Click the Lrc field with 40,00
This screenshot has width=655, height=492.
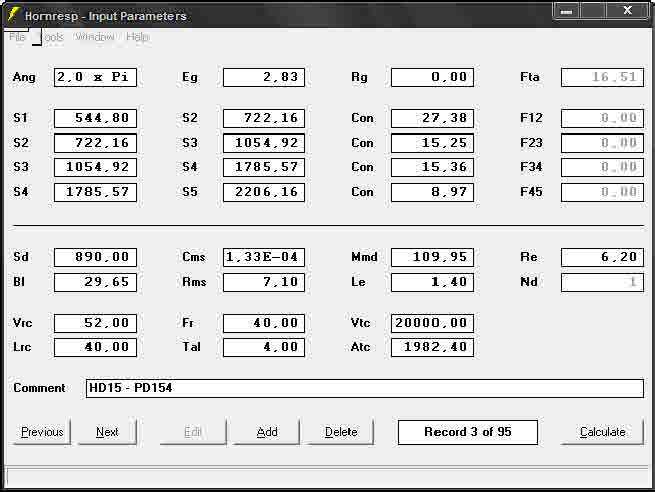click(x=95, y=347)
